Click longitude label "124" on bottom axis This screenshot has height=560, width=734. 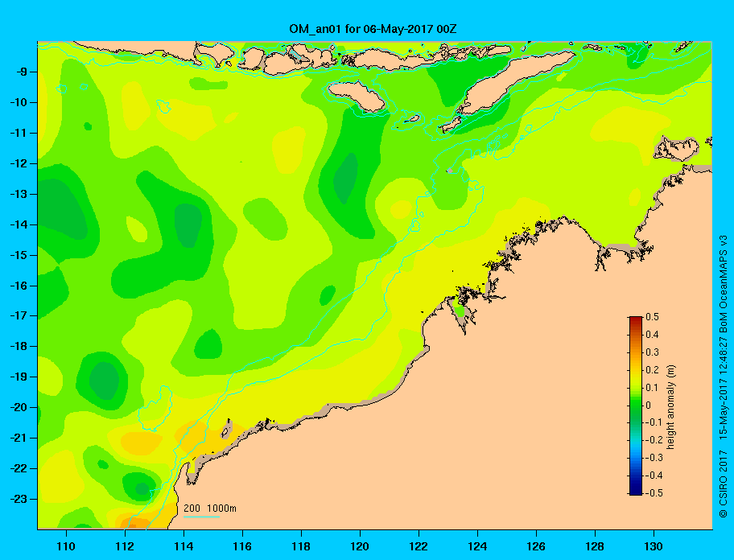[477, 546]
